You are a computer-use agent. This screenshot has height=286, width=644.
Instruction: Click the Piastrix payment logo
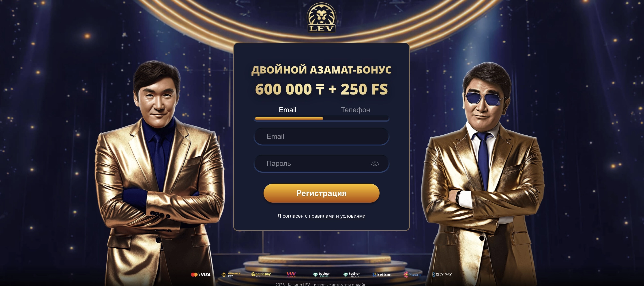(x=412, y=275)
